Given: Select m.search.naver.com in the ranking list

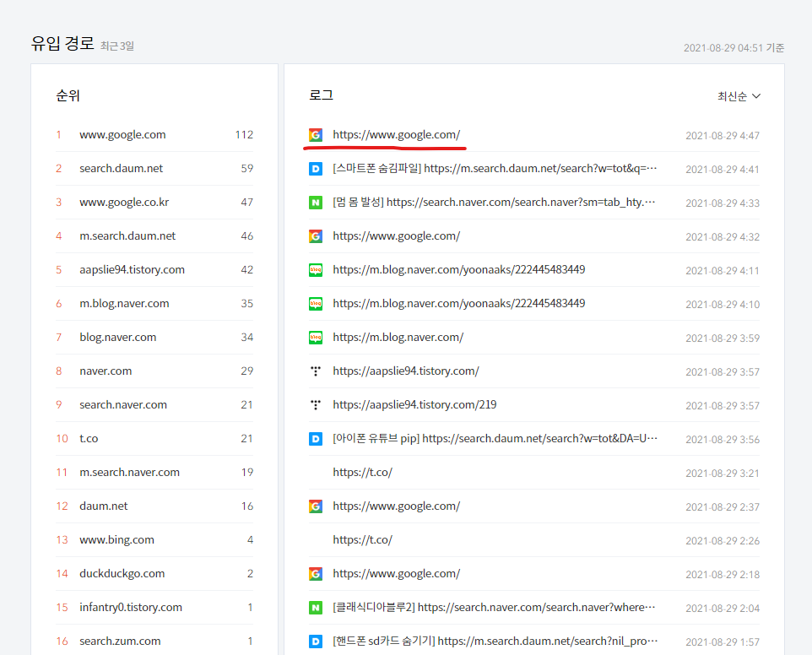Looking at the screenshot, I should tap(129, 472).
